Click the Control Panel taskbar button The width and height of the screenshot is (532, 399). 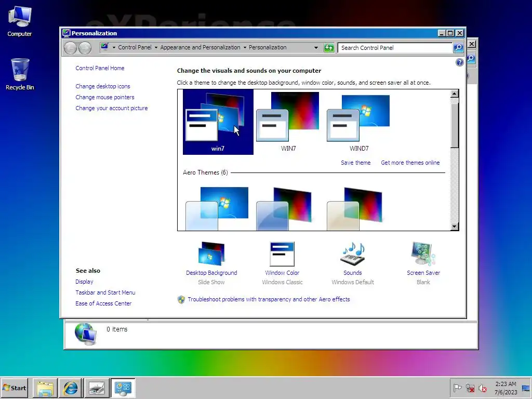point(123,388)
